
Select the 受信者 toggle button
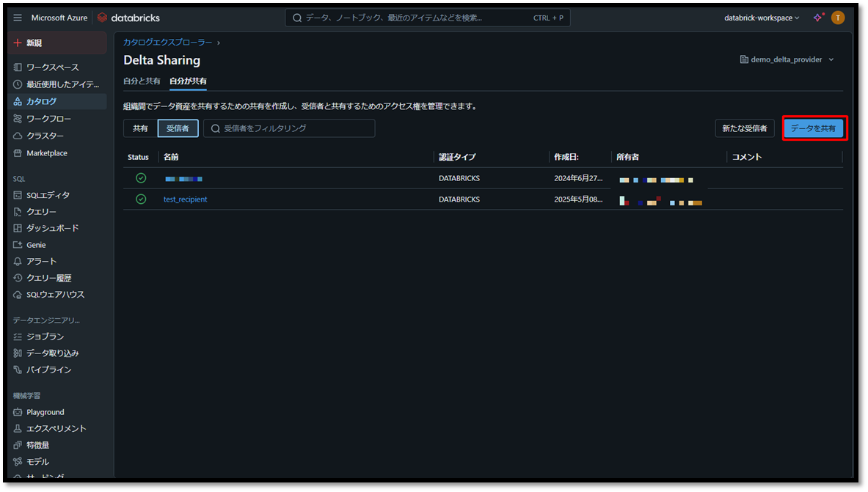178,128
